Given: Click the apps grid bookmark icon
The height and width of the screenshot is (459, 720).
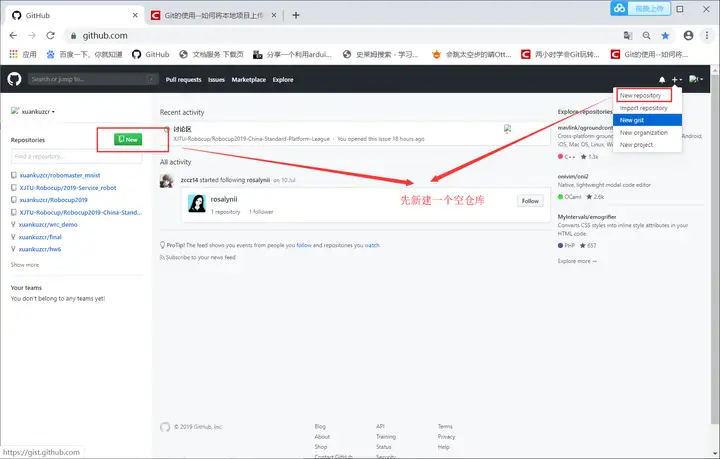Looking at the screenshot, I should point(13,54).
